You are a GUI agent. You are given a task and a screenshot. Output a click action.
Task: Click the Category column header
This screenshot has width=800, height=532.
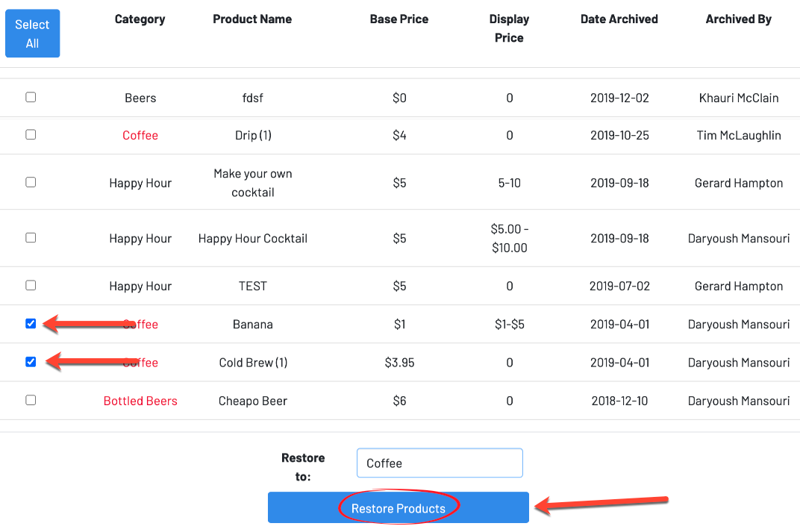click(140, 19)
